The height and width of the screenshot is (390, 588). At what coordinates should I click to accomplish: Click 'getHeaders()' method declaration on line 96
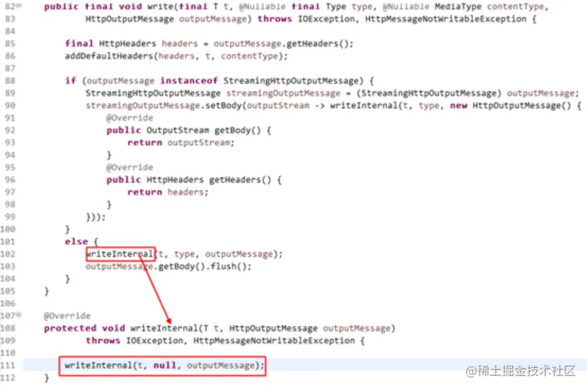pyautogui.click(x=240, y=180)
